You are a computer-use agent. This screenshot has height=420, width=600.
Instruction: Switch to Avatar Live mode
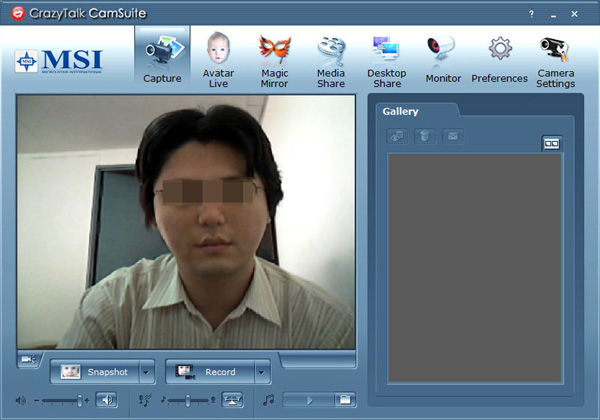click(x=218, y=60)
